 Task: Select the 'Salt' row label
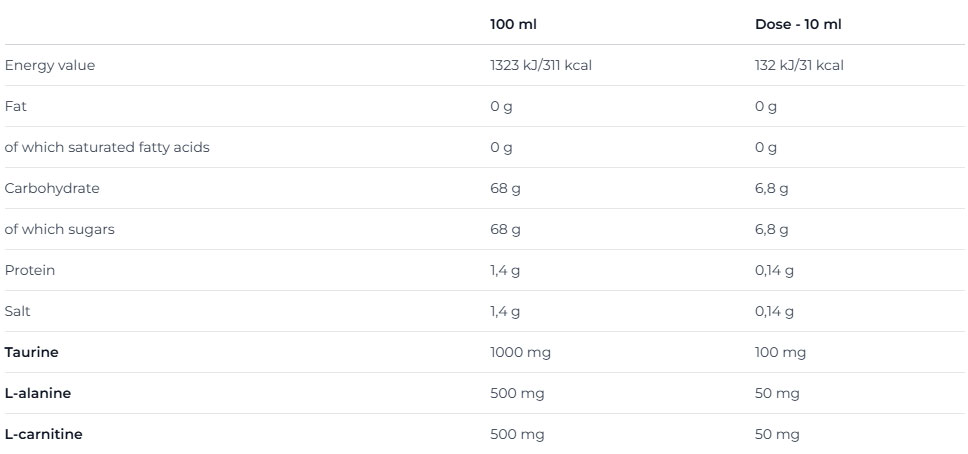[x=18, y=312]
